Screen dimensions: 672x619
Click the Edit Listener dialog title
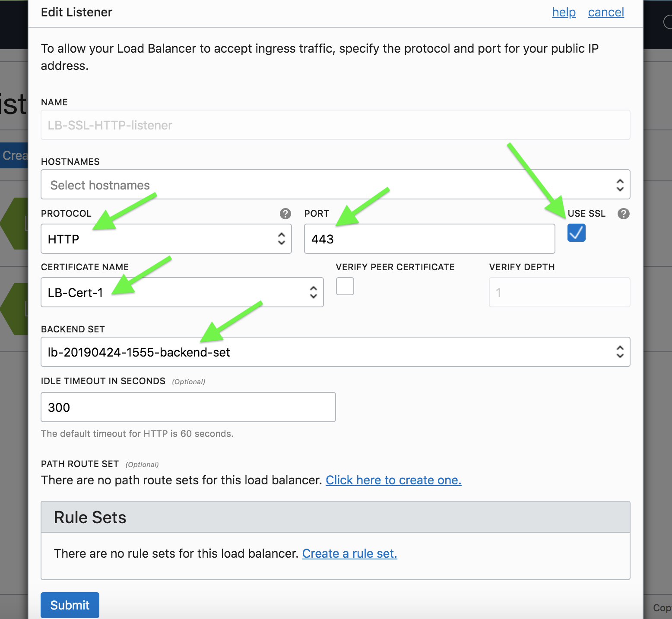(76, 12)
